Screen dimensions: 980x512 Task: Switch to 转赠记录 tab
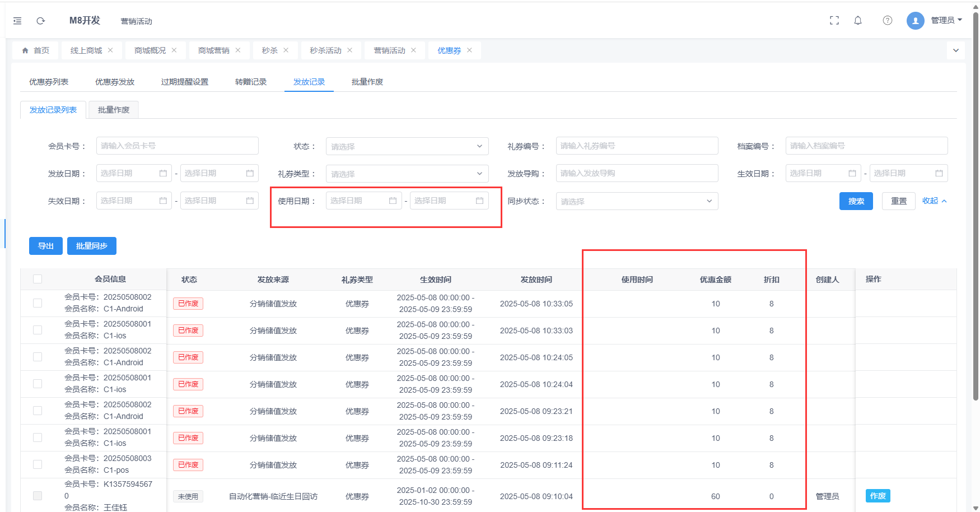pos(251,82)
